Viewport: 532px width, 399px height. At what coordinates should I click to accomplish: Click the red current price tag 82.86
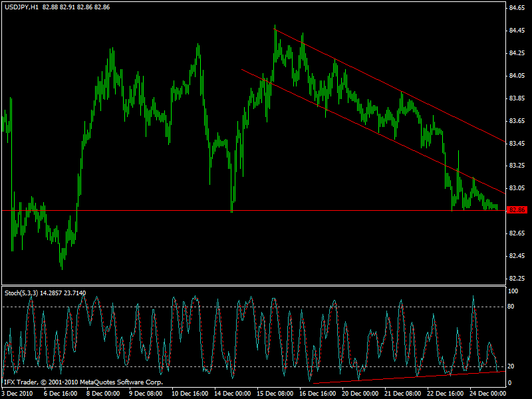(x=517, y=210)
